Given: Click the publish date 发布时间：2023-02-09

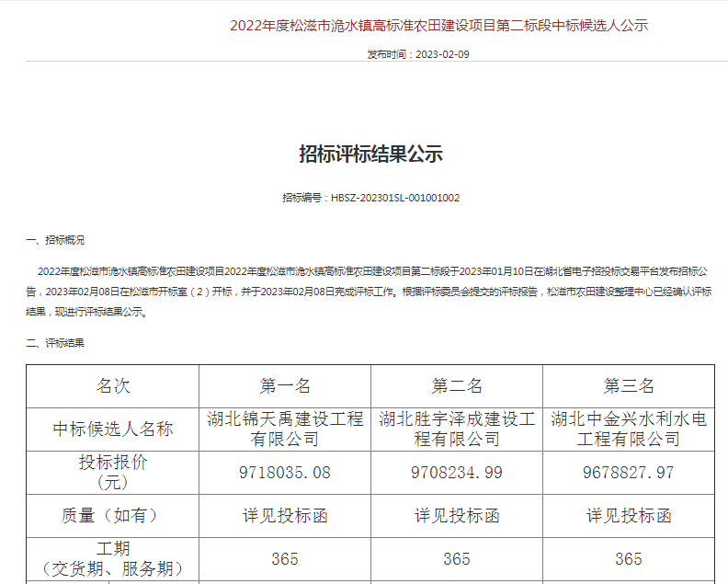Looking at the screenshot, I should click(418, 54).
